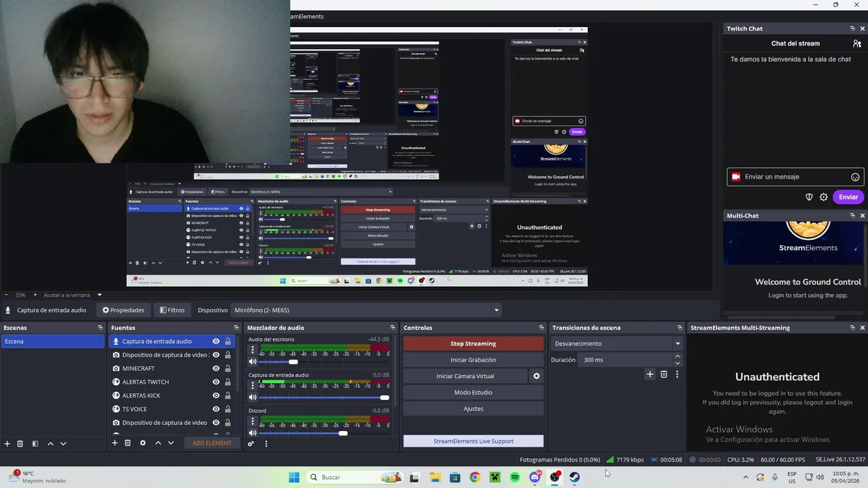Screen dimensions: 868x488
Task: Move selected source up in Fuentes
Action: [158, 443]
